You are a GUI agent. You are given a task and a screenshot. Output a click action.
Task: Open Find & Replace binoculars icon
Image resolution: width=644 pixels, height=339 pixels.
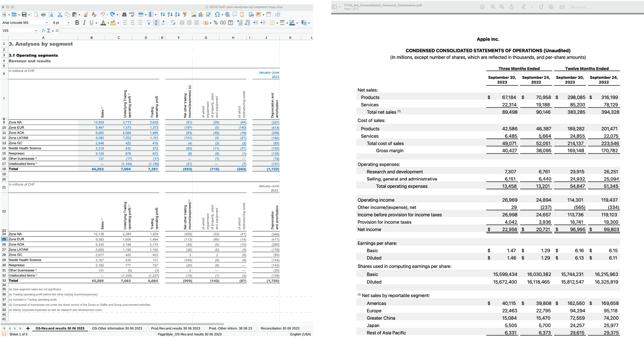coord(124,14)
